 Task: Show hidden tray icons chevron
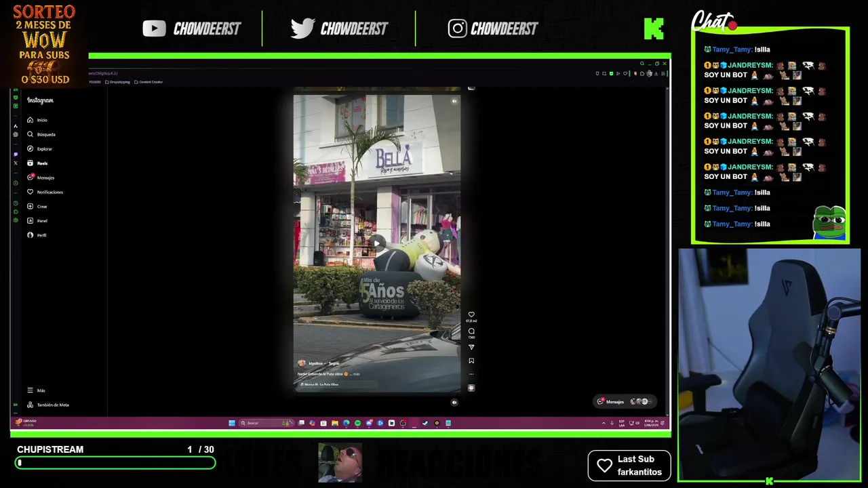point(604,423)
